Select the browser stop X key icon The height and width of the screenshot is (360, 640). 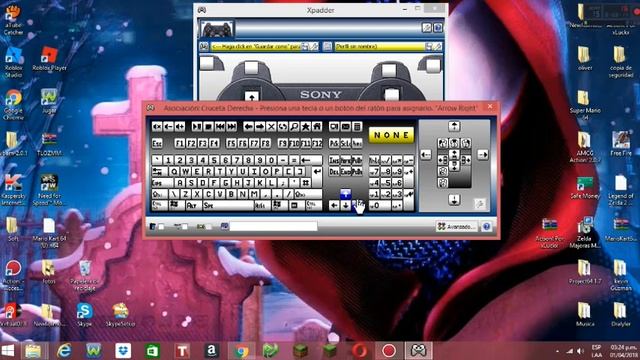pos(271,127)
